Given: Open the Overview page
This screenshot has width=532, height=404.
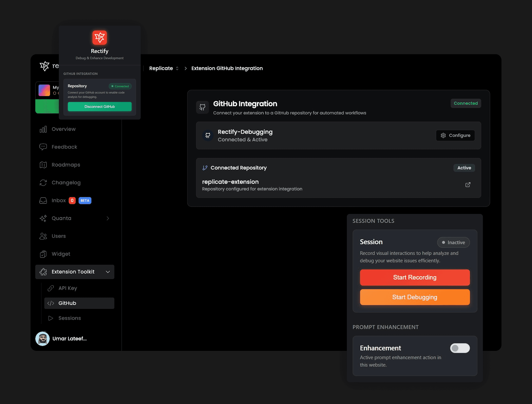Looking at the screenshot, I should coord(75,129).
